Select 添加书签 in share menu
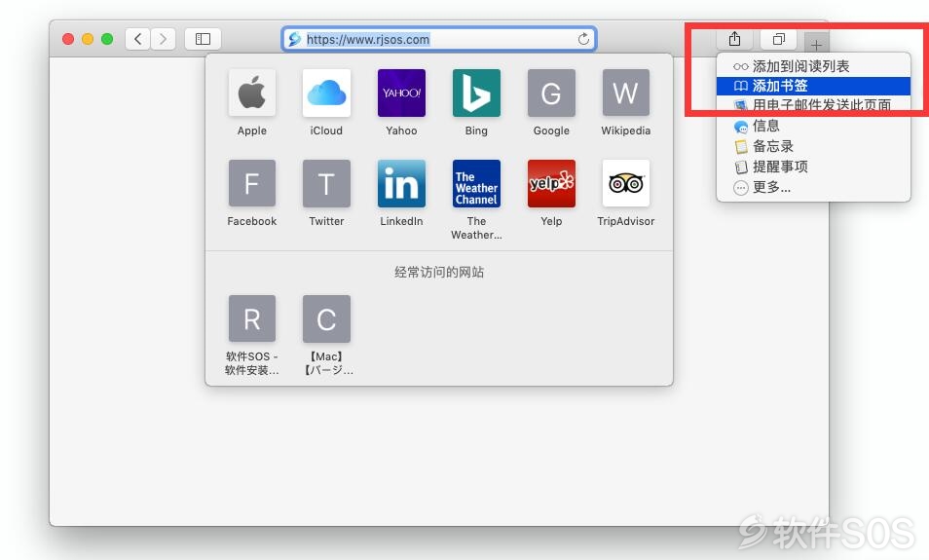929x560 pixels. click(x=813, y=86)
